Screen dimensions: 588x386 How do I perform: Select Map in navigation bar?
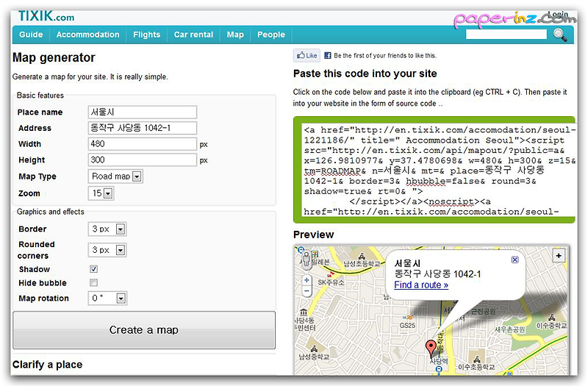[x=235, y=35]
